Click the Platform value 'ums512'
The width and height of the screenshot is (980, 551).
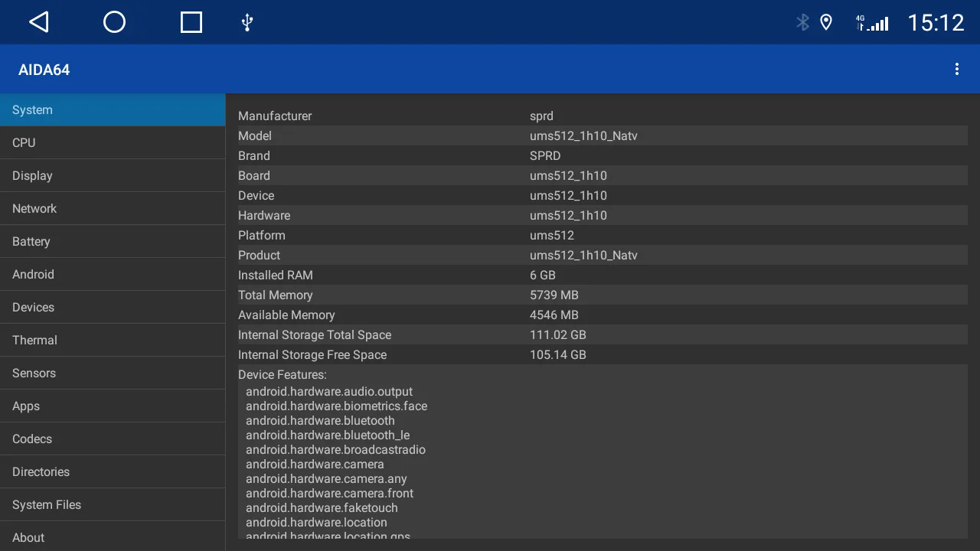click(552, 236)
